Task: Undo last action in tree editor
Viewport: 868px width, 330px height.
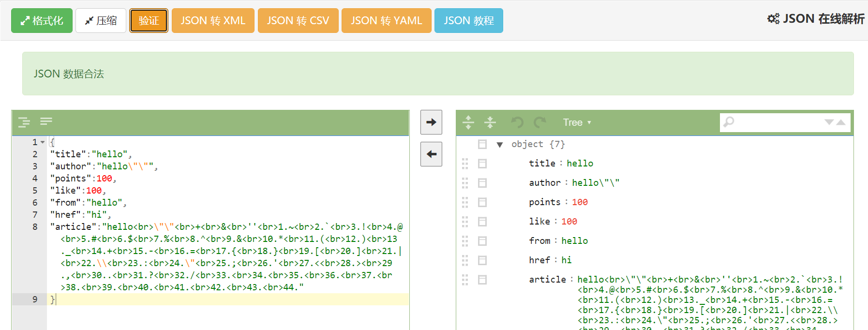Action: tap(517, 122)
